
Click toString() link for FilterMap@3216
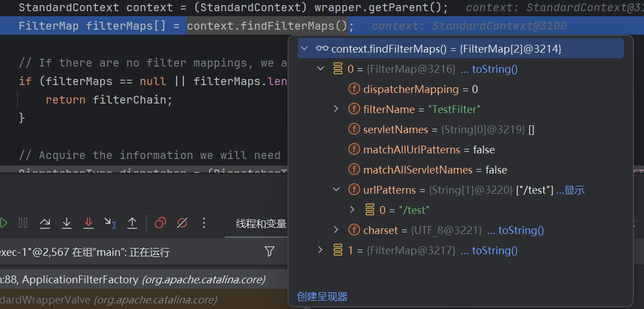coord(494,69)
